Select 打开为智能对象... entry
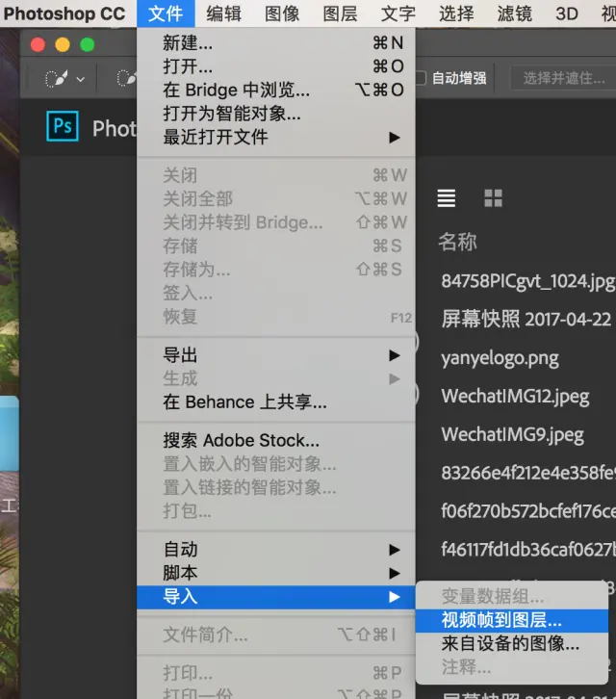616x699 pixels. (x=276, y=114)
